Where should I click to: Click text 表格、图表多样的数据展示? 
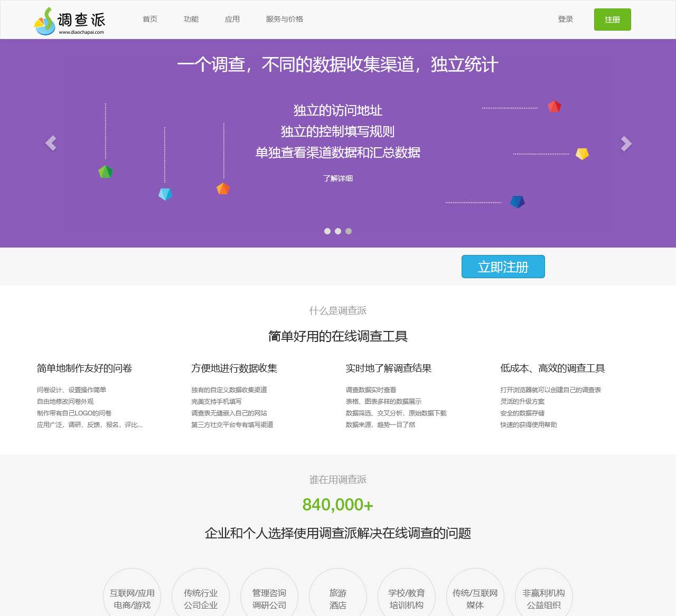click(383, 402)
